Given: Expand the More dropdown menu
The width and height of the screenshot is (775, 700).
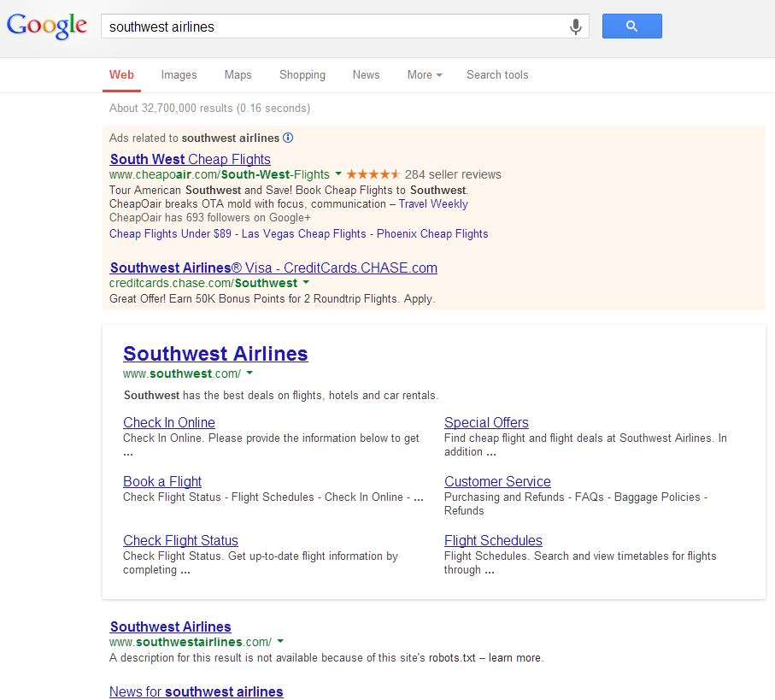Looking at the screenshot, I should click(425, 74).
